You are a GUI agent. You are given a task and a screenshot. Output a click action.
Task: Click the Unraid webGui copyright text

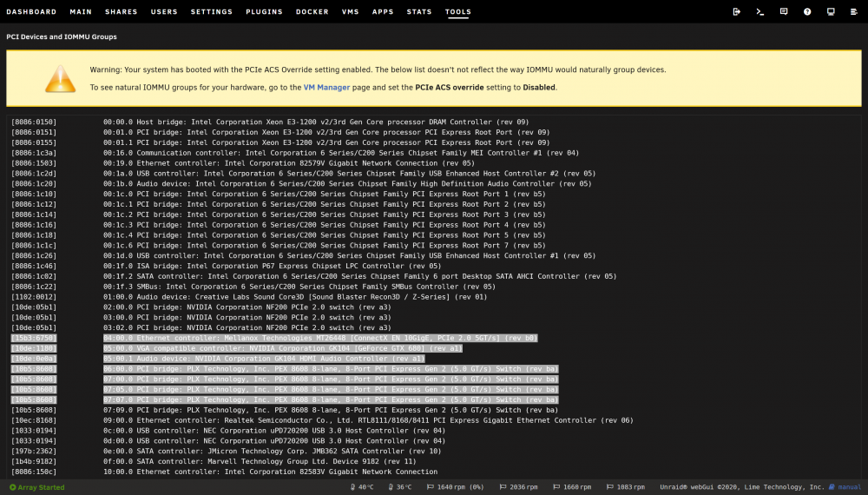tap(742, 487)
